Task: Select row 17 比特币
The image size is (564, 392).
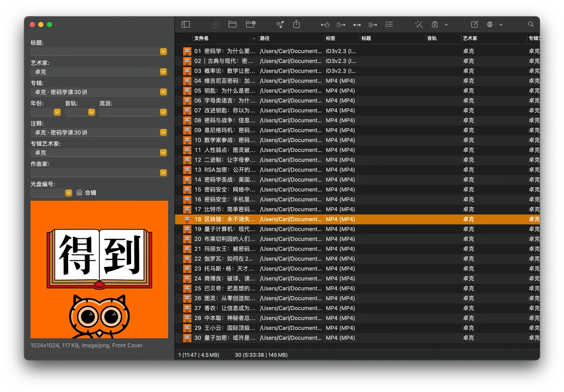Action: 357,209
